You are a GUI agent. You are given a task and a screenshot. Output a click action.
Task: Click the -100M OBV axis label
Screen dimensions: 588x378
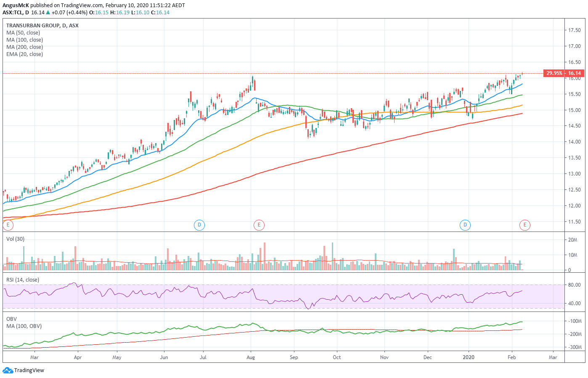[575, 321]
